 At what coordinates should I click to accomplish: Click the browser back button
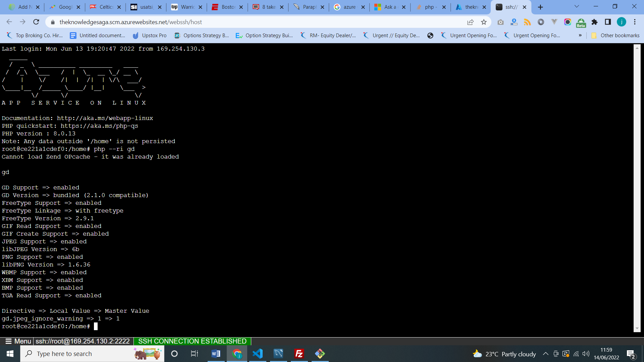(x=9, y=22)
